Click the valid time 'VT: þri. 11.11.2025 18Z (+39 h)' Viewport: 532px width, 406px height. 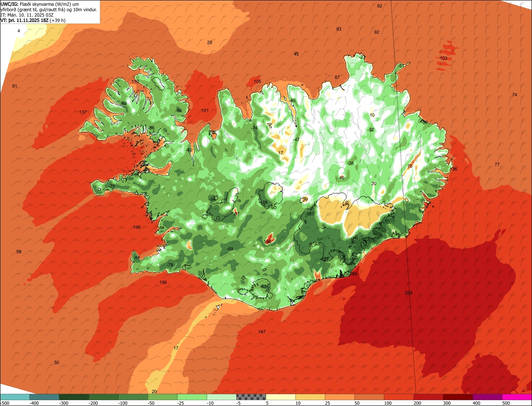coord(32,20)
